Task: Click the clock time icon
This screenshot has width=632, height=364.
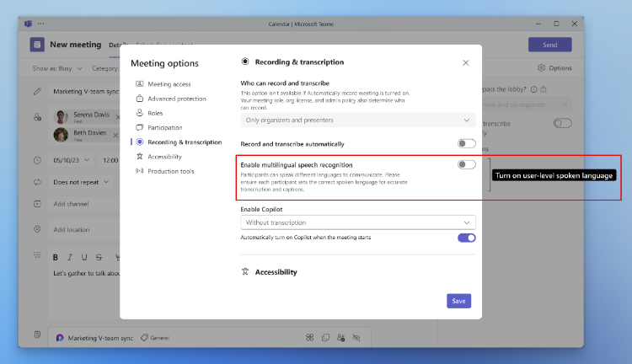Action: [37, 160]
